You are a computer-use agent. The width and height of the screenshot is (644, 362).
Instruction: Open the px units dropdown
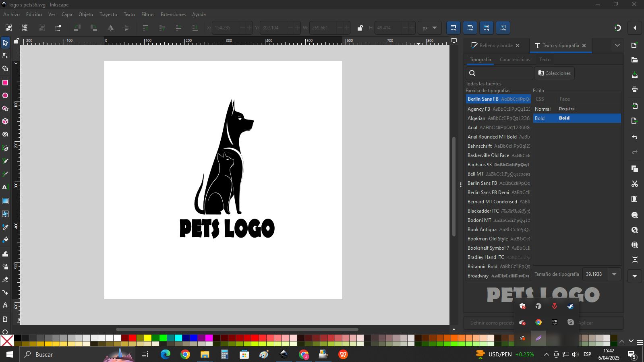[429, 28]
